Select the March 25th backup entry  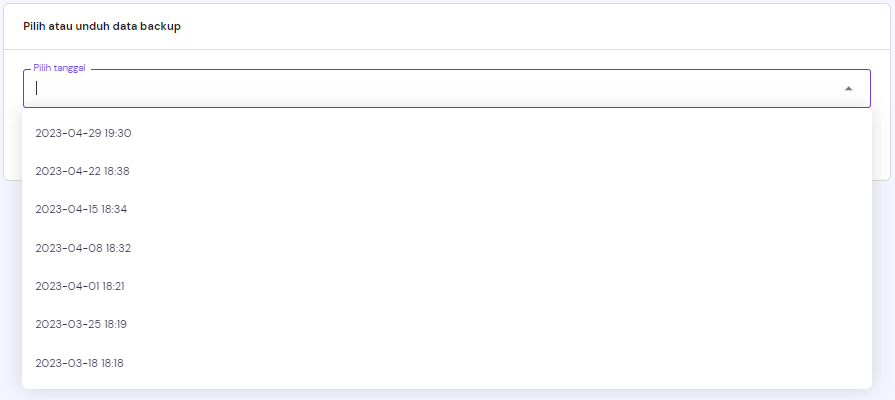click(x=81, y=324)
